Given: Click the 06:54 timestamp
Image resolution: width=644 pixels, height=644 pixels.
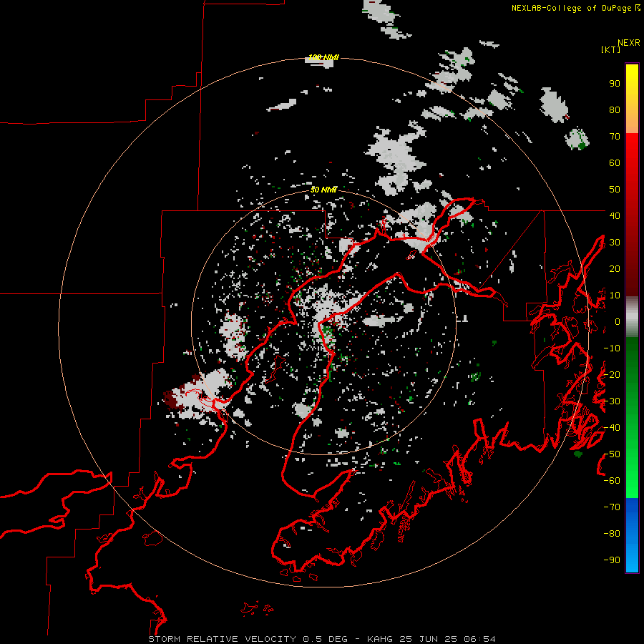Looking at the screenshot, I should point(479,639).
